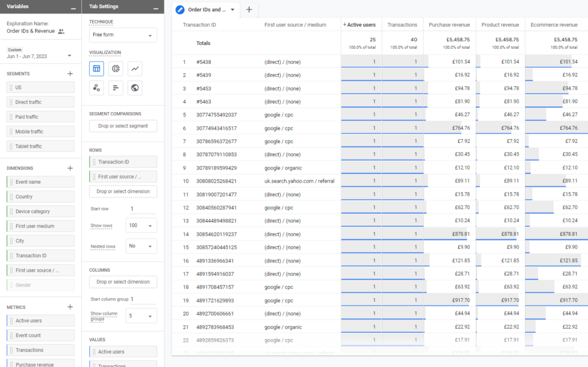Select the Event count metric

pos(41,335)
